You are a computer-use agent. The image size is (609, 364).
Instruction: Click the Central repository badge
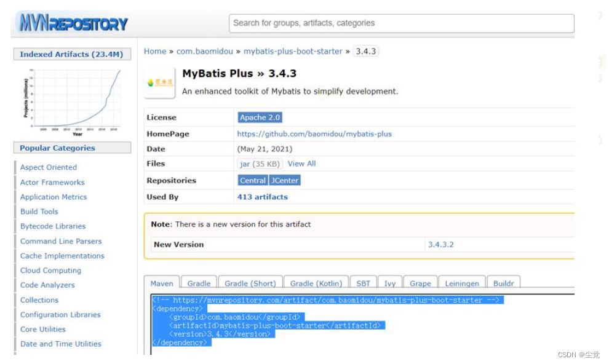pyautogui.click(x=252, y=180)
